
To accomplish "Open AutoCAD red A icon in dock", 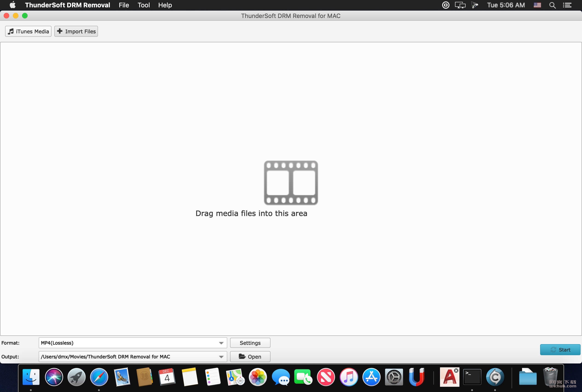I will click(449, 377).
